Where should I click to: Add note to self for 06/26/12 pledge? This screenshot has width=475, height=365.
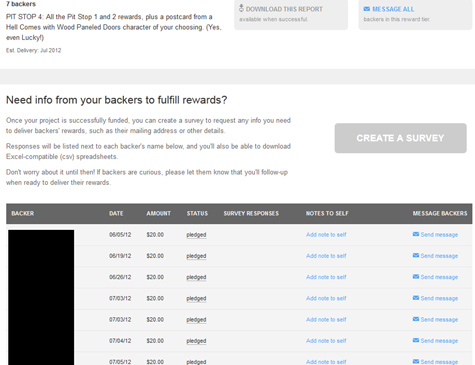(x=326, y=277)
